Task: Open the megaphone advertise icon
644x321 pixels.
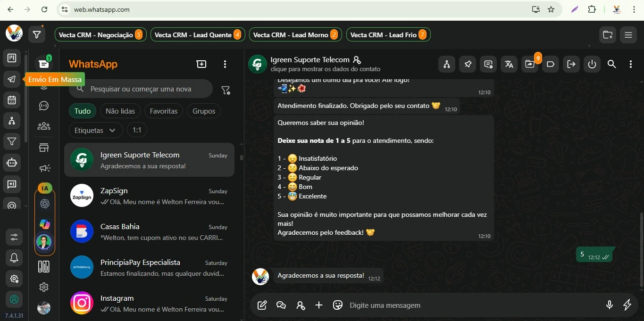Action: point(44,168)
